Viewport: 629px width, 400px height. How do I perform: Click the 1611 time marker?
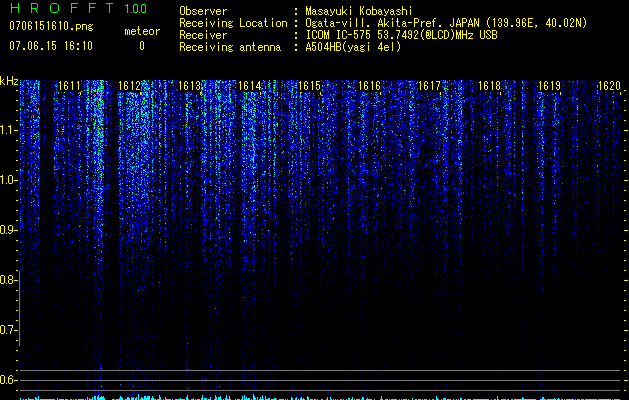[x=69, y=86]
